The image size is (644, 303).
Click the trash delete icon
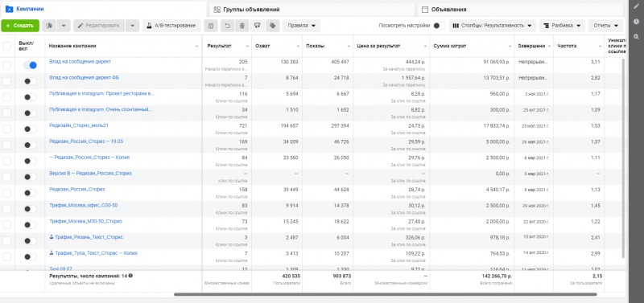point(242,26)
